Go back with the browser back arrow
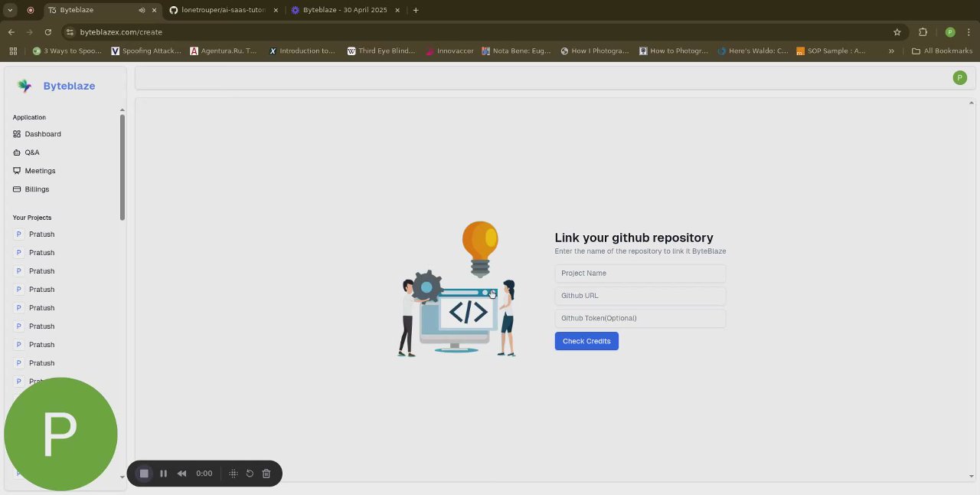The height and width of the screenshot is (495, 980). point(11,32)
